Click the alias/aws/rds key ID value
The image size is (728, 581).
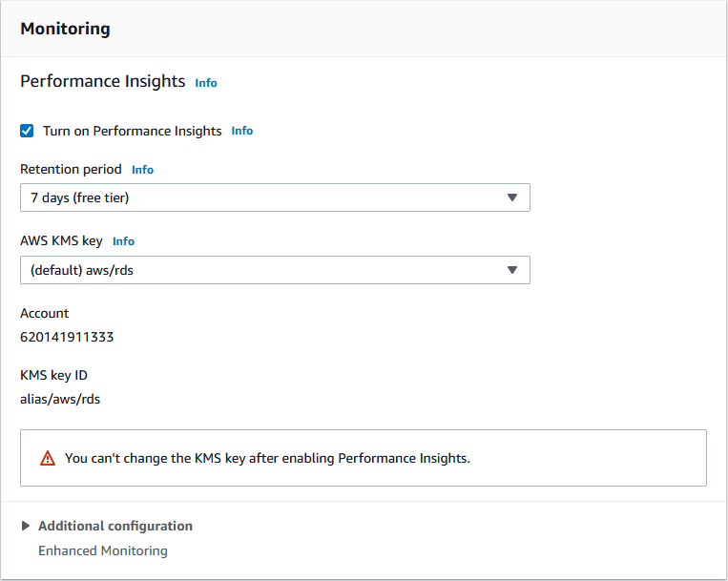(x=60, y=399)
